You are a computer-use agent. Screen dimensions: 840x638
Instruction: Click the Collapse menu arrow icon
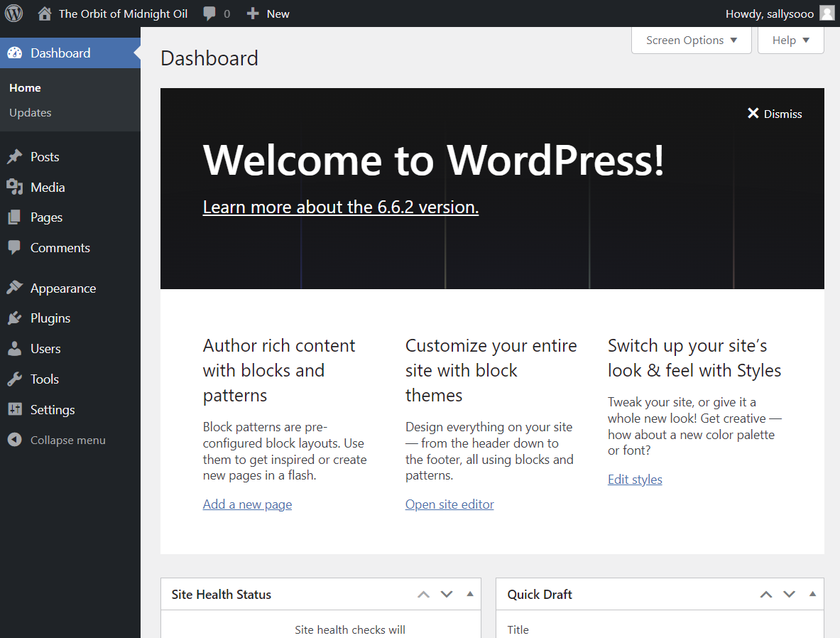[x=15, y=440]
